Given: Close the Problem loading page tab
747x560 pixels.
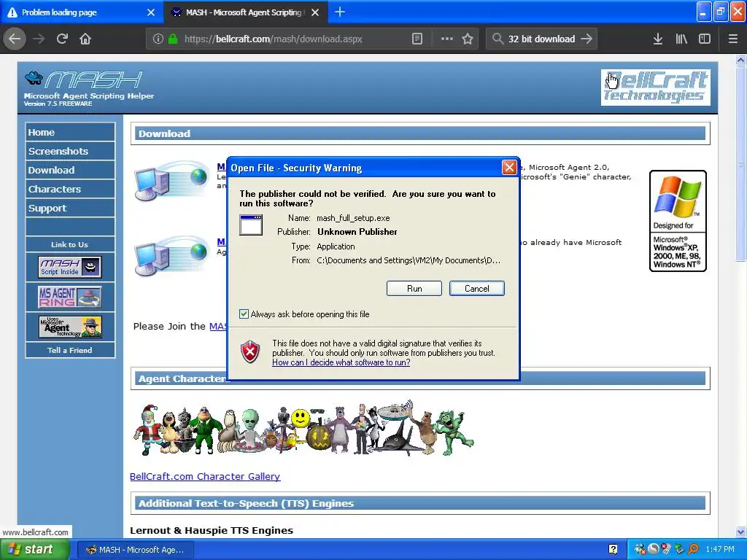Looking at the screenshot, I should point(150,12).
